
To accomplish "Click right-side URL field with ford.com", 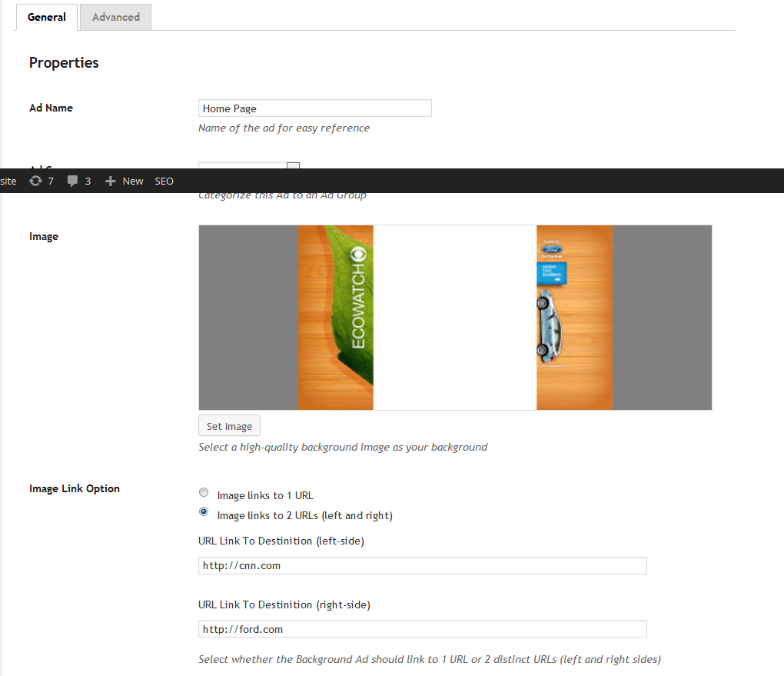I will click(x=423, y=629).
